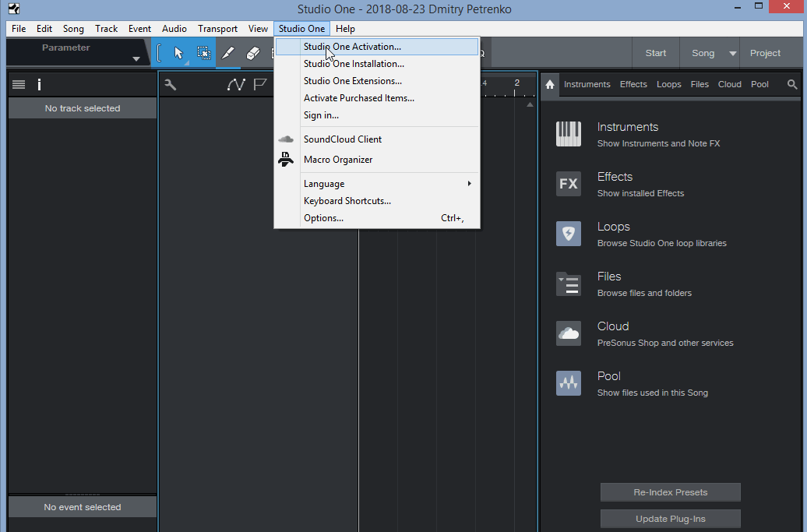Screen dimensions: 807x532
Task: Switch to the Project page
Action: click(x=765, y=53)
